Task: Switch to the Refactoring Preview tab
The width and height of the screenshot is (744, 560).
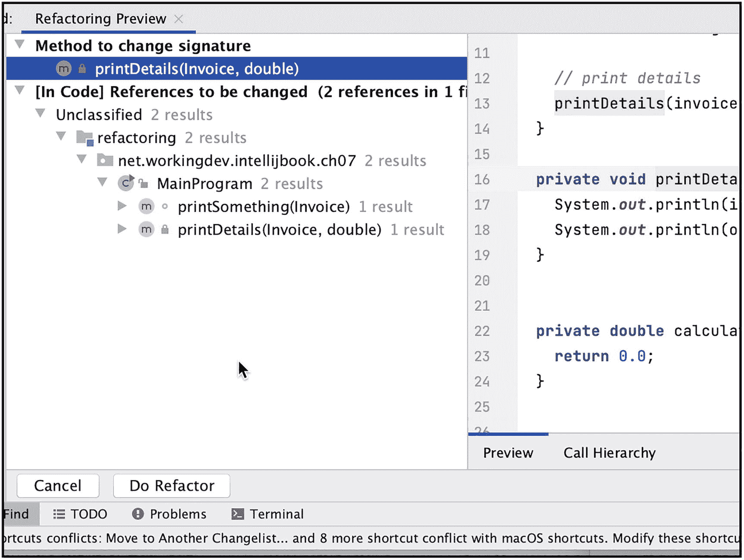Action: tap(100, 19)
